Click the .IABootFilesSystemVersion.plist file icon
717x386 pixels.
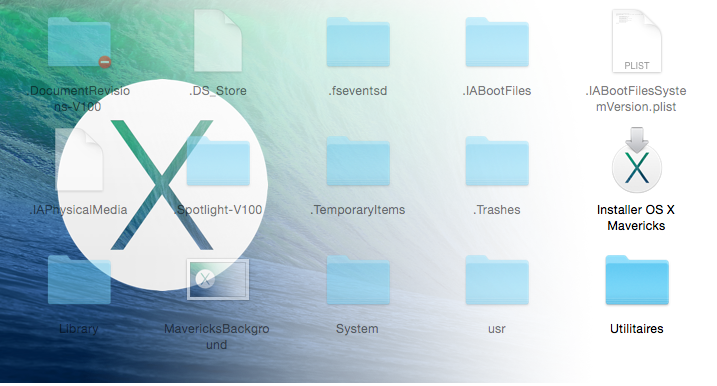[x=637, y=41]
